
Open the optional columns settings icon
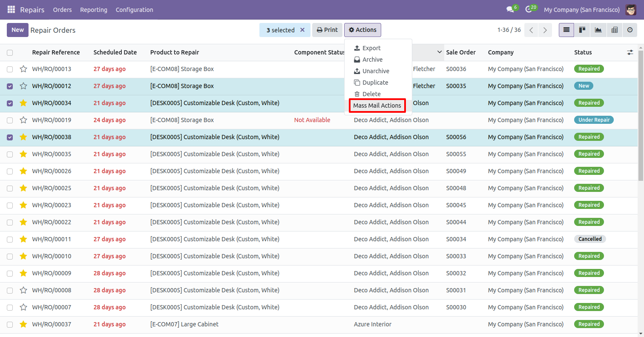click(630, 52)
